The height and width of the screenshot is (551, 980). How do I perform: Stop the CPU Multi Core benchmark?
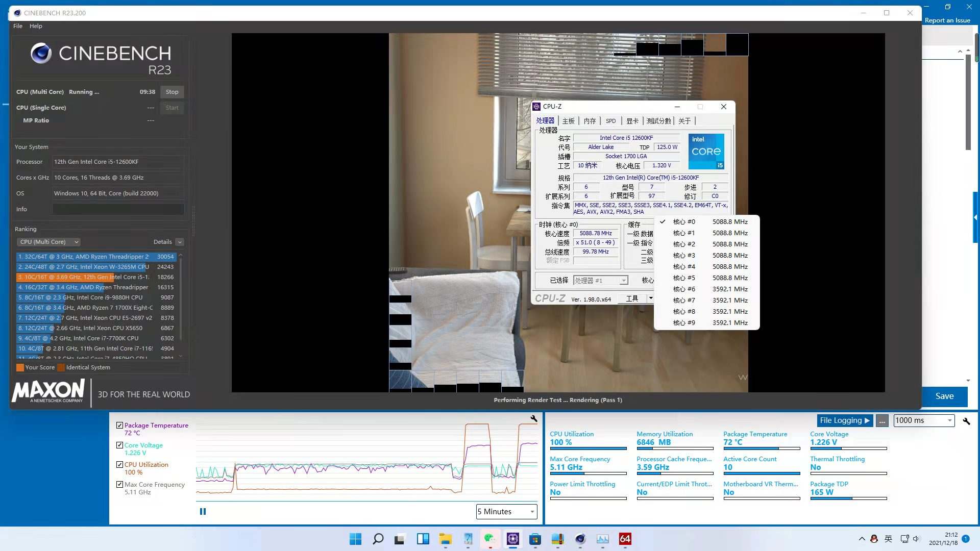(172, 92)
